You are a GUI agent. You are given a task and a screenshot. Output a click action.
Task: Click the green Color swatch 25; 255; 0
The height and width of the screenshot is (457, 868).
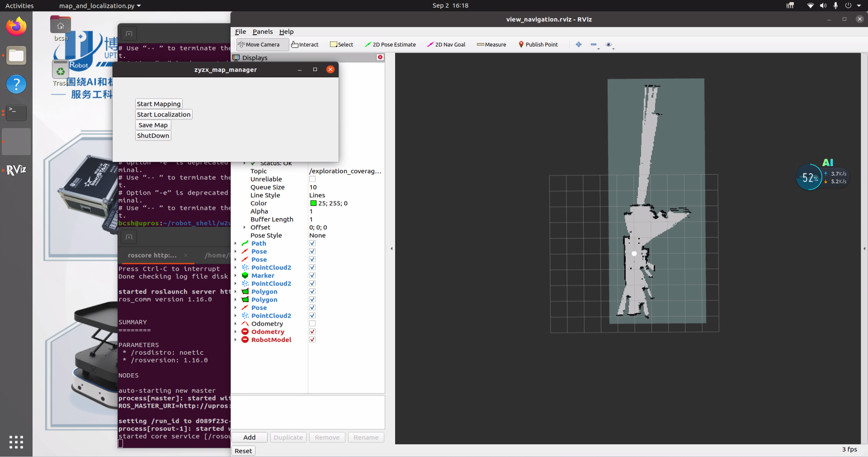[x=313, y=204]
